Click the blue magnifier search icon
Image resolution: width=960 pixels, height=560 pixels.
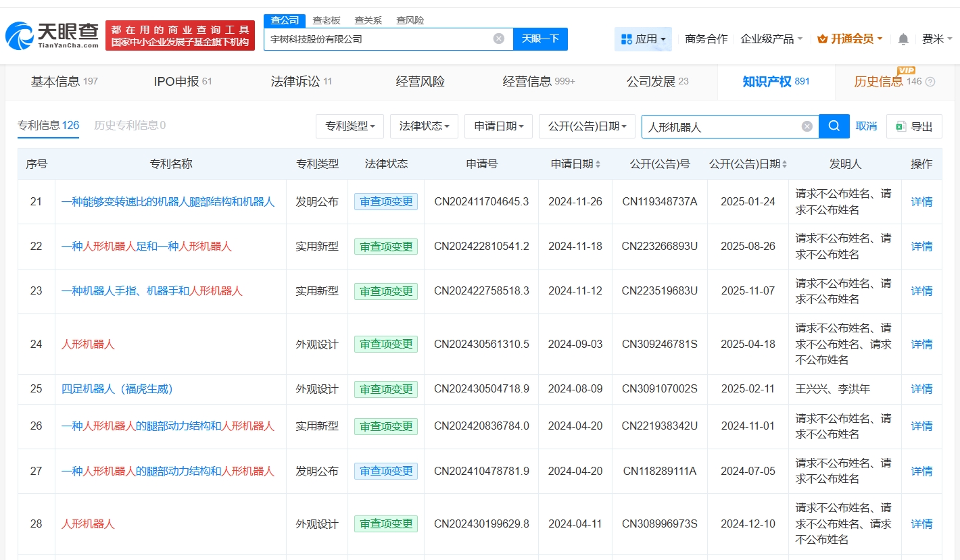(x=834, y=126)
